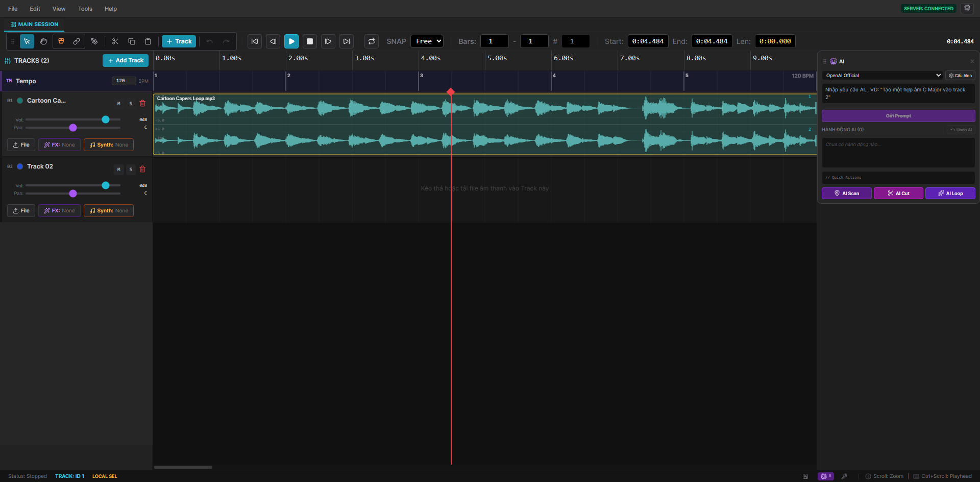The width and height of the screenshot is (980, 482).
Task: Step playhead forward one frame
Action: point(328,41)
